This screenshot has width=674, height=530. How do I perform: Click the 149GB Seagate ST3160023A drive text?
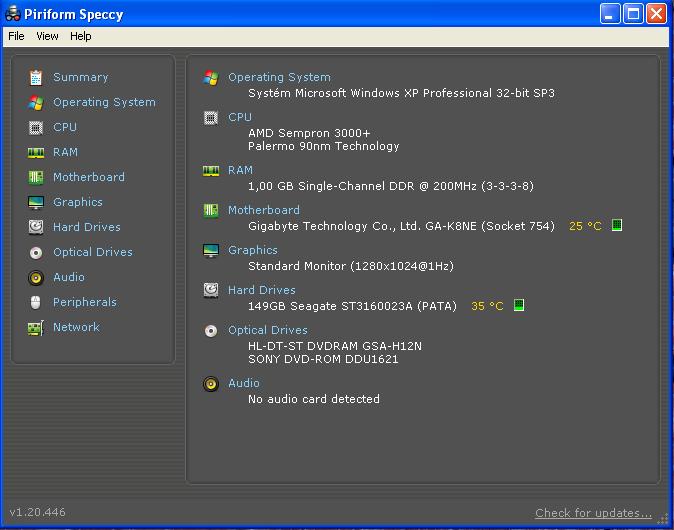[x=352, y=306]
